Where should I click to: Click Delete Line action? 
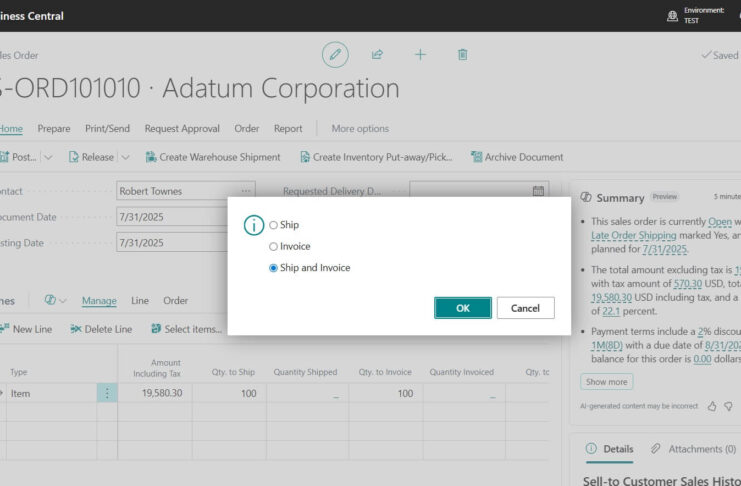101,329
